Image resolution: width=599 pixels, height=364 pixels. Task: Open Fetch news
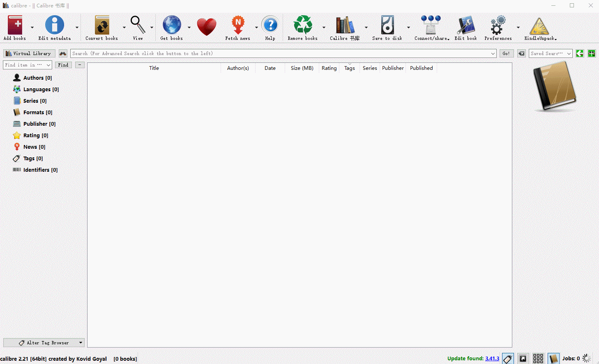pos(237,25)
